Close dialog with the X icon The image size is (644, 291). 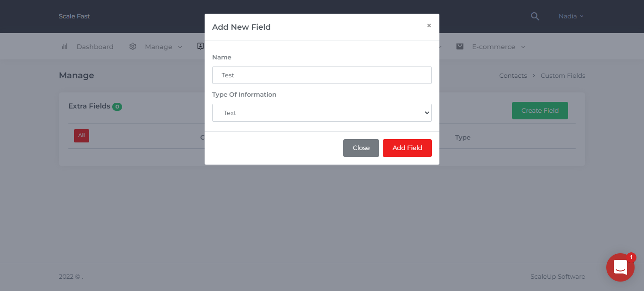pos(429,25)
